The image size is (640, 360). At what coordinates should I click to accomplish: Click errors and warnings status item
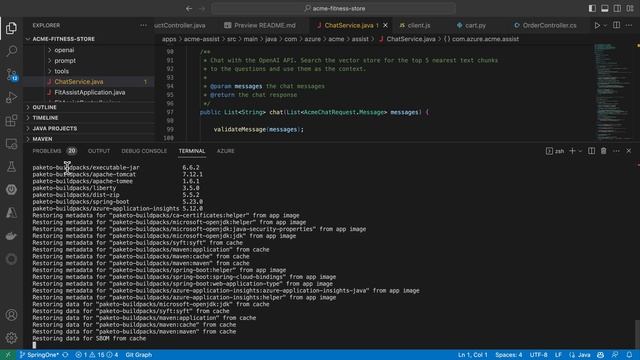96,355
